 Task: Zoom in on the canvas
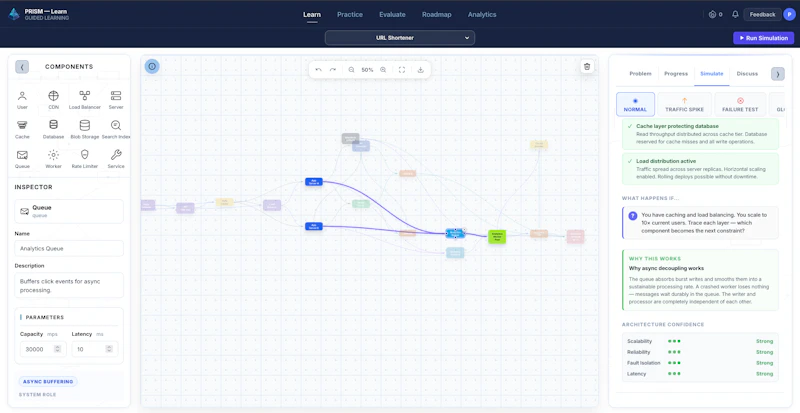click(383, 70)
